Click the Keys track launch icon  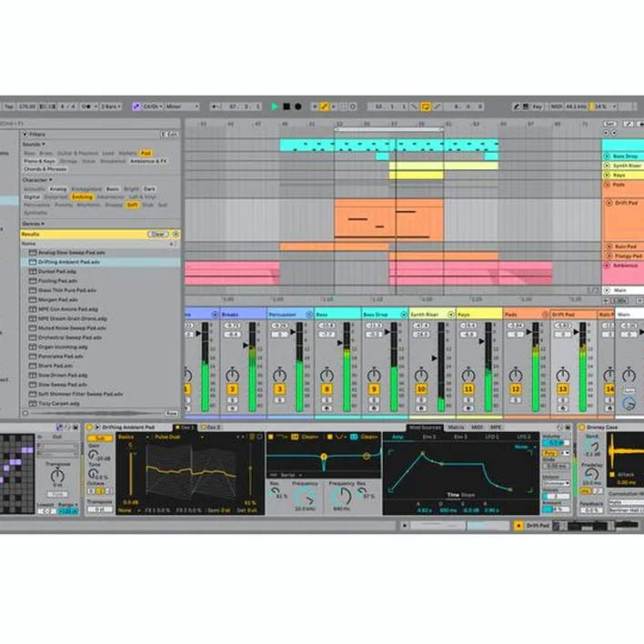(x=607, y=175)
